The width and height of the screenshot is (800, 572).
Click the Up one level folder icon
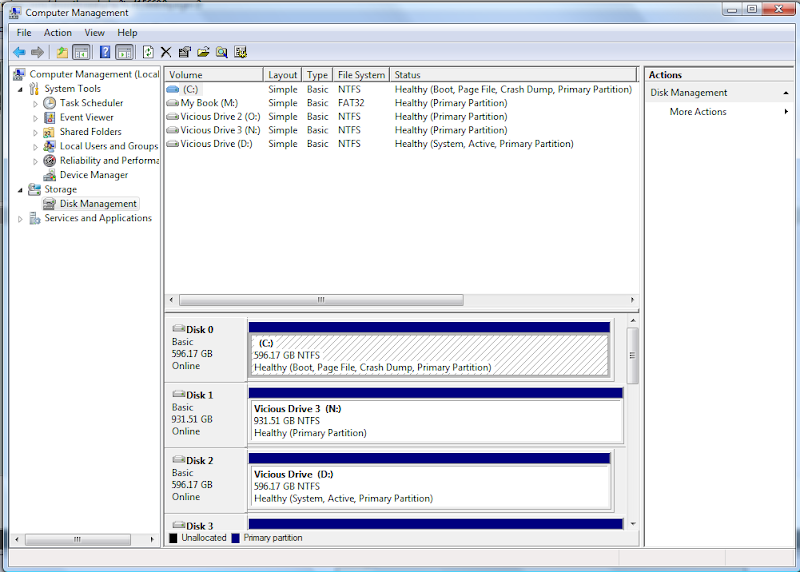[x=62, y=52]
